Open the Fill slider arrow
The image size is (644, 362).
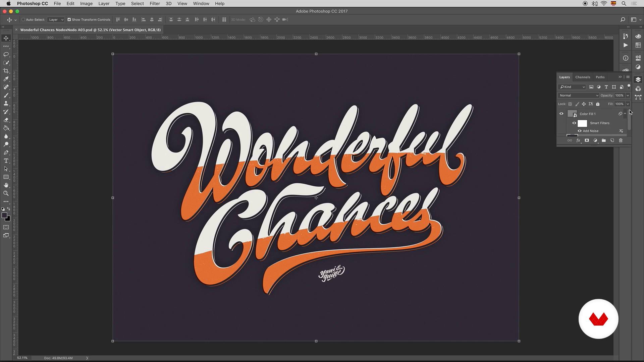pos(628,104)
